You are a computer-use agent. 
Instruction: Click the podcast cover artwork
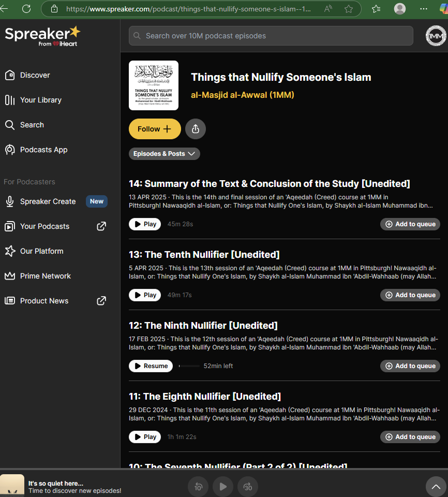click(154, 85)
